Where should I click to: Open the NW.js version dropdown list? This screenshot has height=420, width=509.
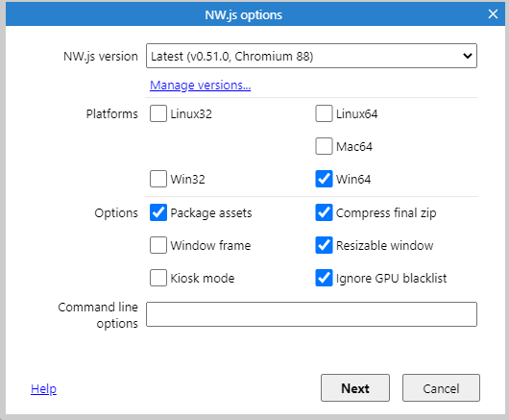[311, 56]
